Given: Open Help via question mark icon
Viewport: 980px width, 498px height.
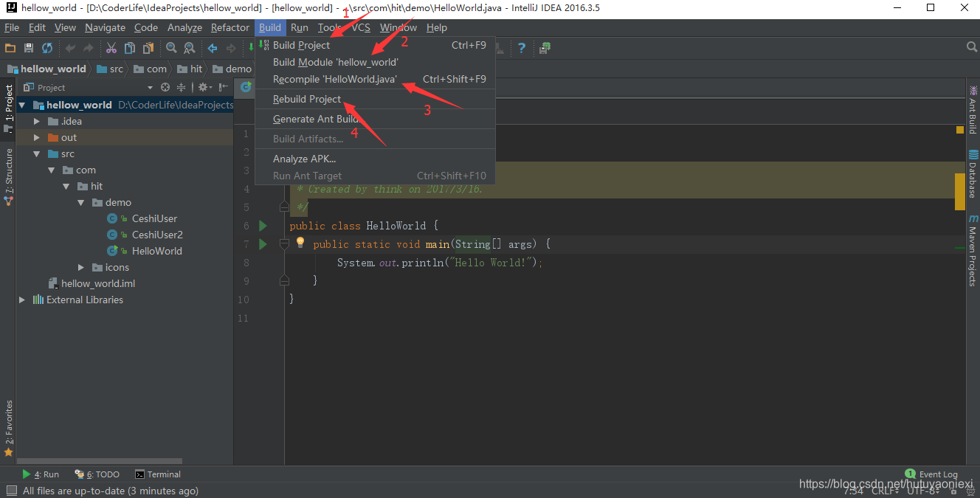Looking at the screenshot, I should click(522, 47).
